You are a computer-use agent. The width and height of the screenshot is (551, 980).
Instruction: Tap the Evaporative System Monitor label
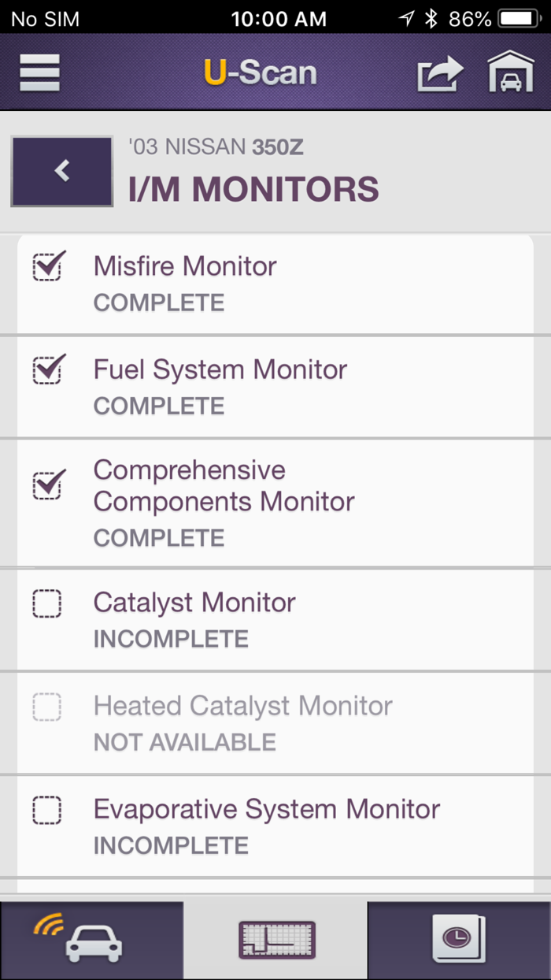click(267, 810)
